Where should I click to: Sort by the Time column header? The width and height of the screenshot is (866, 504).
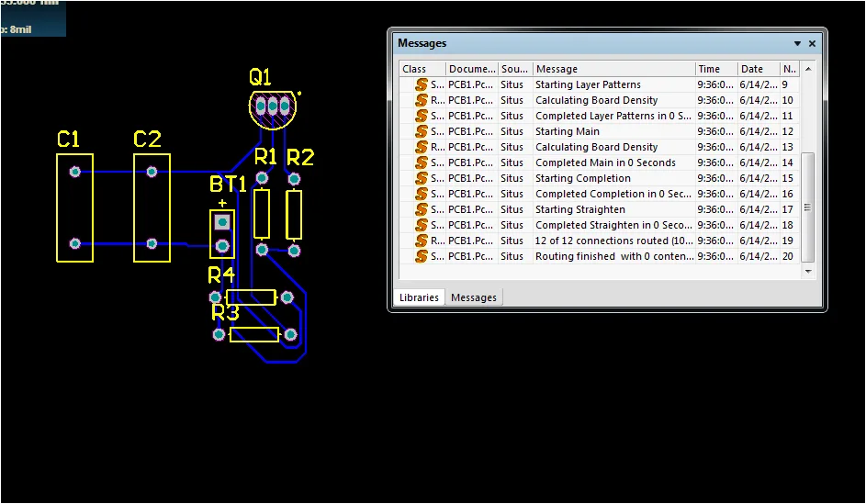(716, 69)
